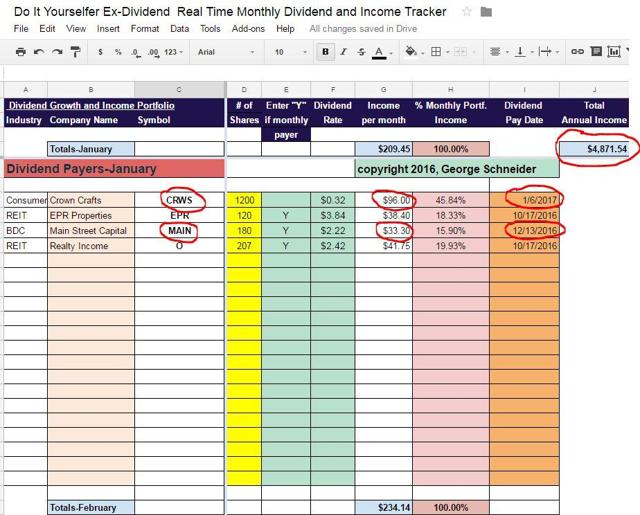Undo the last action
Screen dimensions: 640x515
39,52
